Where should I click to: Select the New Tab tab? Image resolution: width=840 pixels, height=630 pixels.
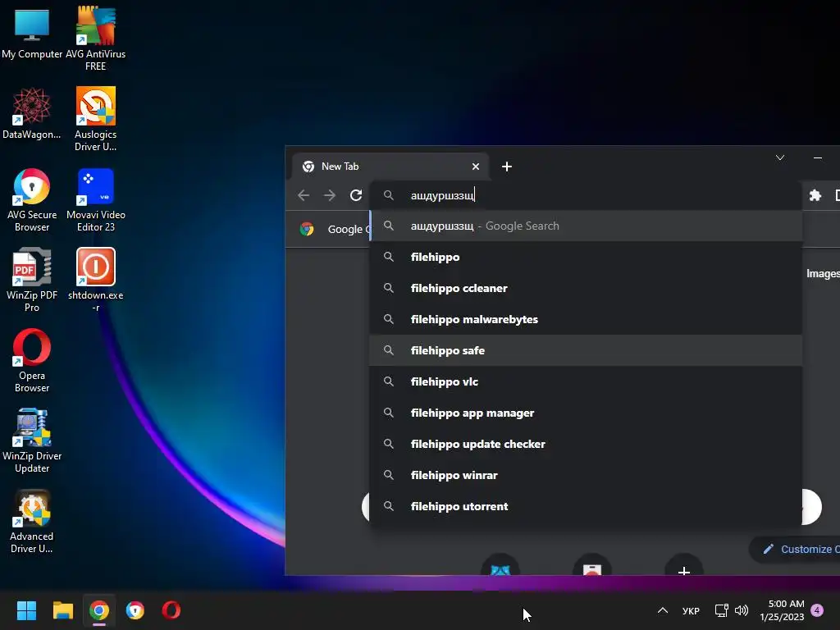point(390,167)
